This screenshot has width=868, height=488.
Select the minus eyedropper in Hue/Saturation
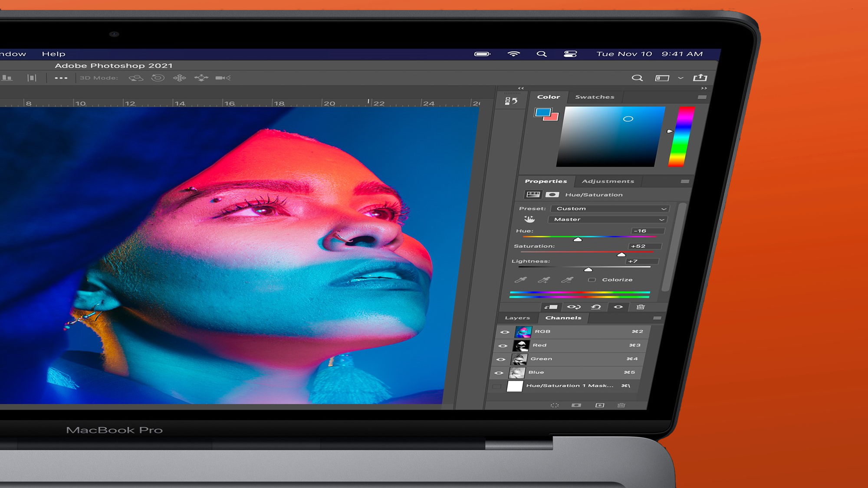tap(566, 281)
